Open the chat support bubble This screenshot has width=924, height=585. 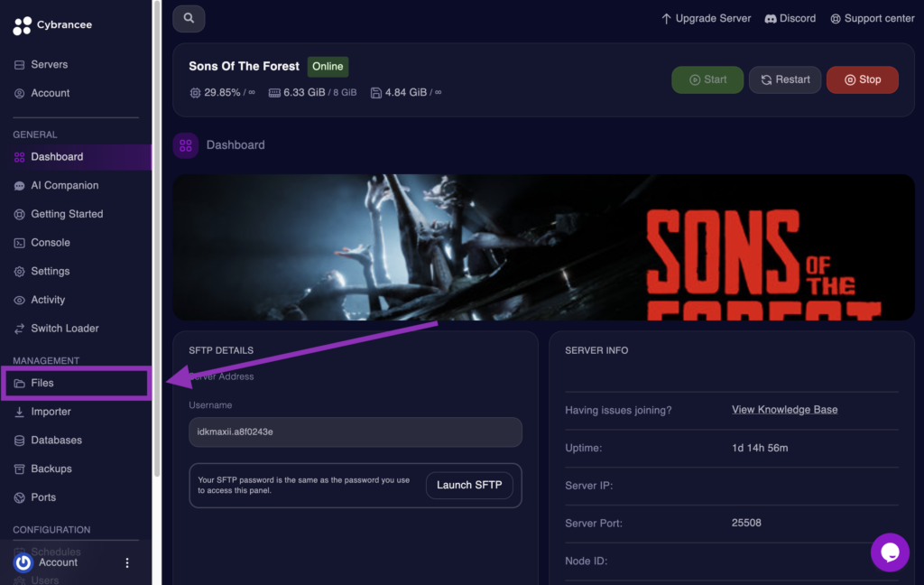click(x=890, y=552)
